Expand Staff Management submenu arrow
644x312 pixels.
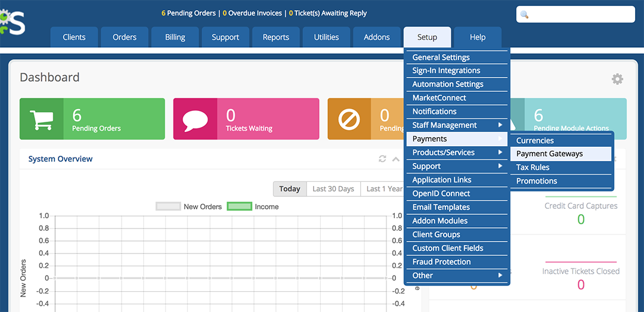(x=500, y=125)
